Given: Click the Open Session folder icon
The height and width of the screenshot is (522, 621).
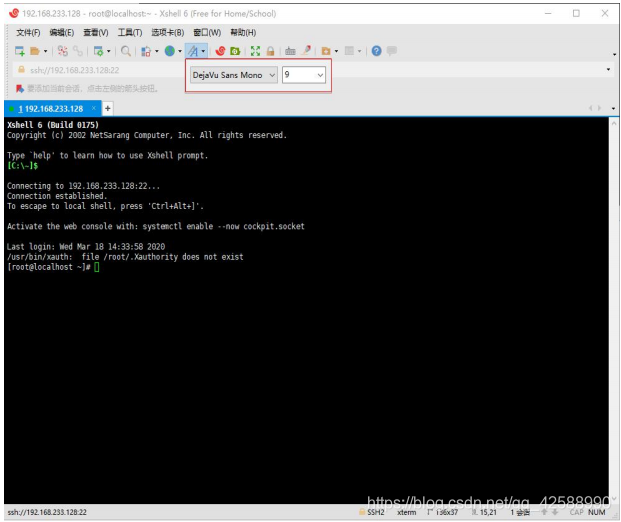Looking at the screenshot, I should 35,51.
